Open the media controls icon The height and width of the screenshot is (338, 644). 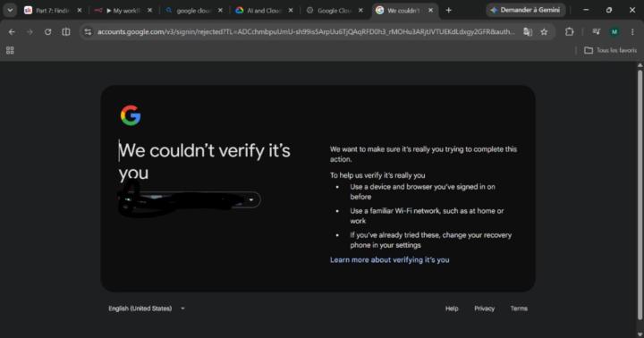click(597, 31)
